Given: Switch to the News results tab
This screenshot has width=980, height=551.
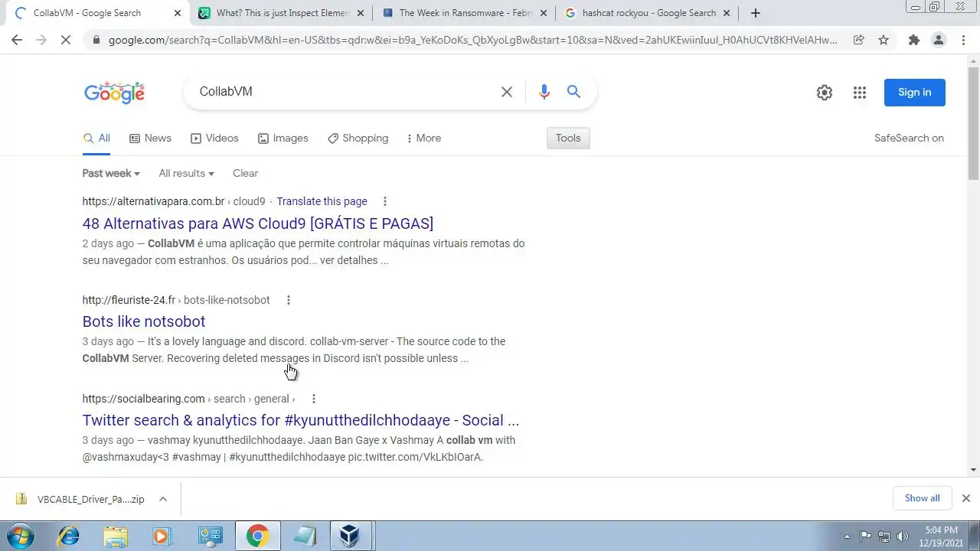Looking at the screenshot, I should [150, 139].
